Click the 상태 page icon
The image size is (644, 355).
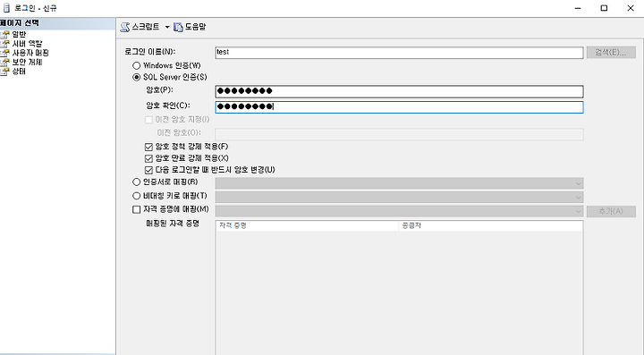tap(5, 72)
